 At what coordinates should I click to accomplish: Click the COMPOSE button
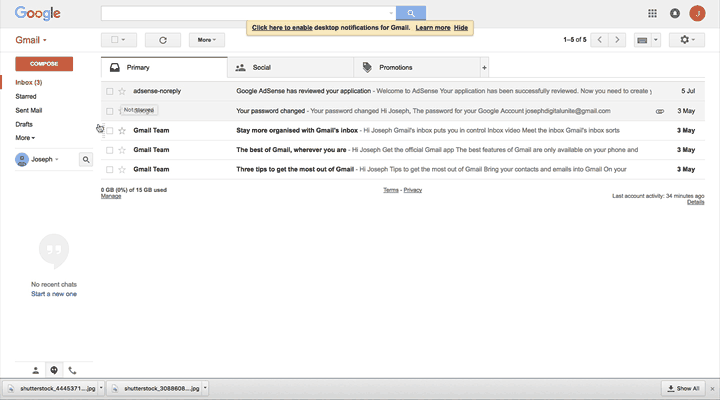point(44,64)
